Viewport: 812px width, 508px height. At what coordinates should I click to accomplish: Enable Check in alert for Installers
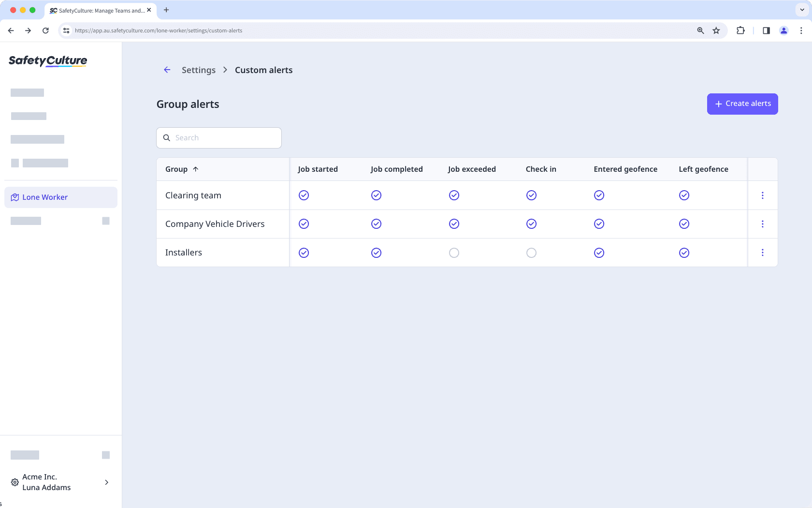[x=531, y=253]
